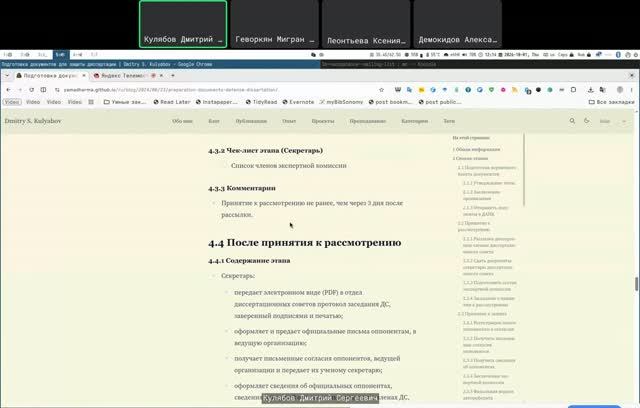Open the side panel icon beside reload
640x408 pixels.
pyautogui.click(x=43, y=90)
